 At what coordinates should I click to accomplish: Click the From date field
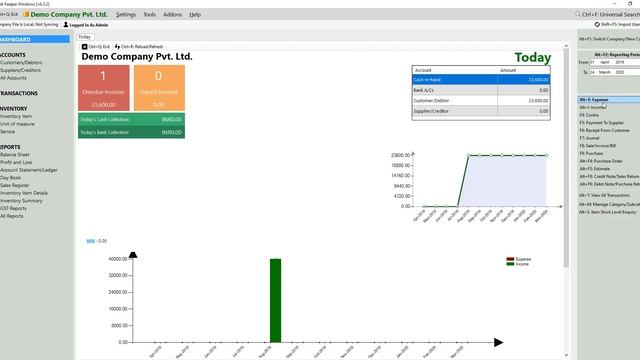coord(614,62)
